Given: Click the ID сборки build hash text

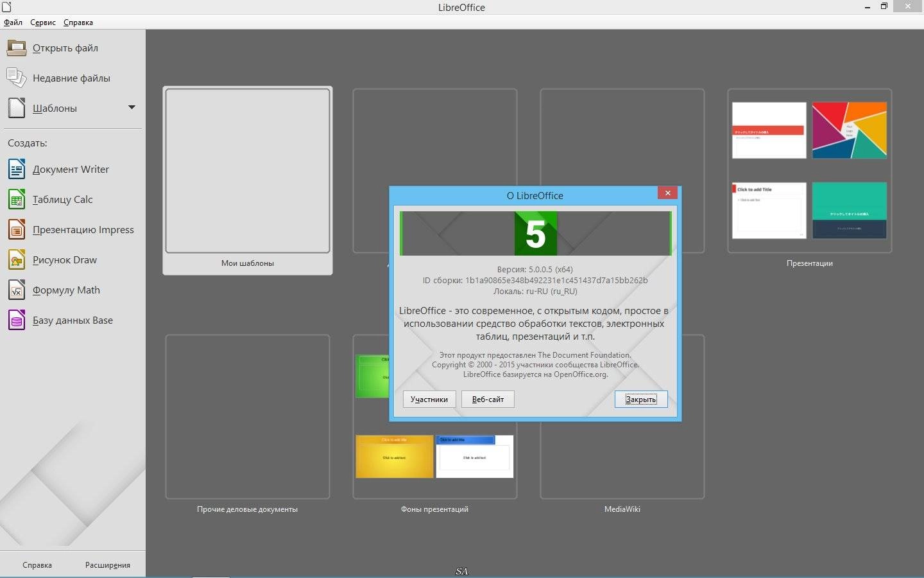Looking at the screenshot, I should [x=535, y=281].
